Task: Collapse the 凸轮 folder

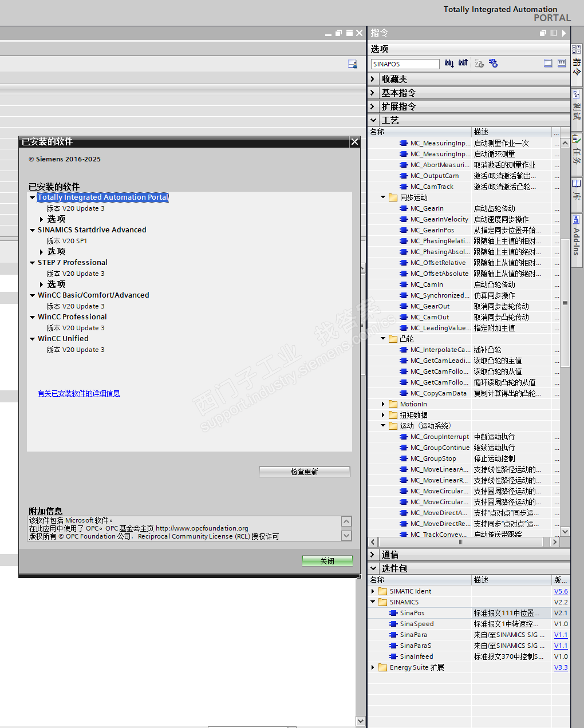Action: coord(383,339)
